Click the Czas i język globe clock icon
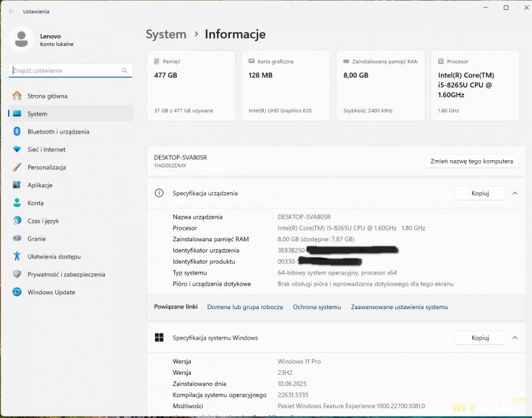The width and height of the screenshot is (532, 418). click(x=17, y=221)
